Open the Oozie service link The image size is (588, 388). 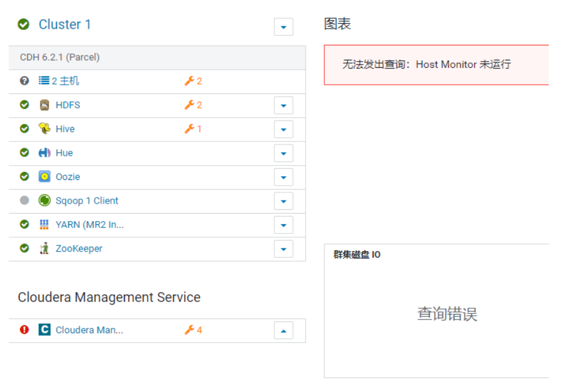(68, 177)
